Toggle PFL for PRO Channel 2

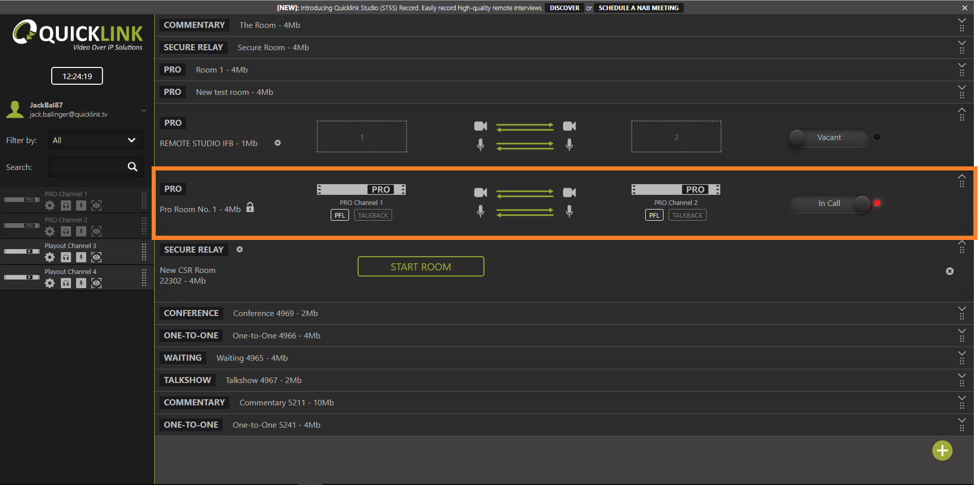[x=654, y=216]
